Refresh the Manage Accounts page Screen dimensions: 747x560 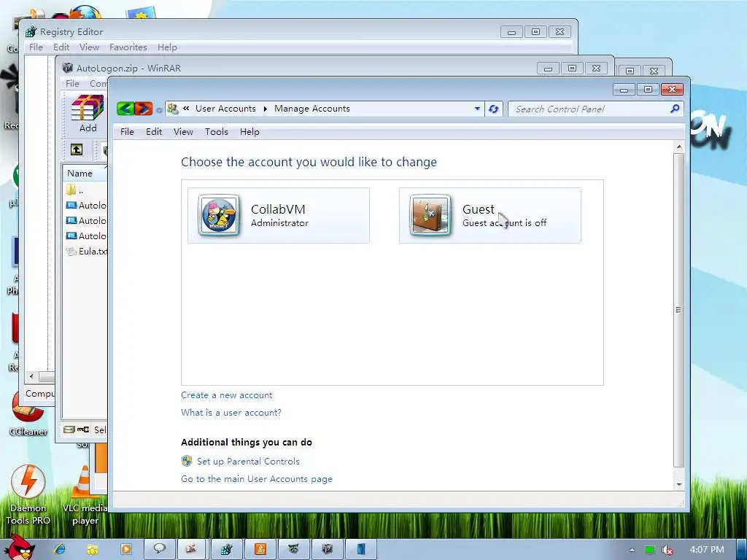tap(494, 109)
